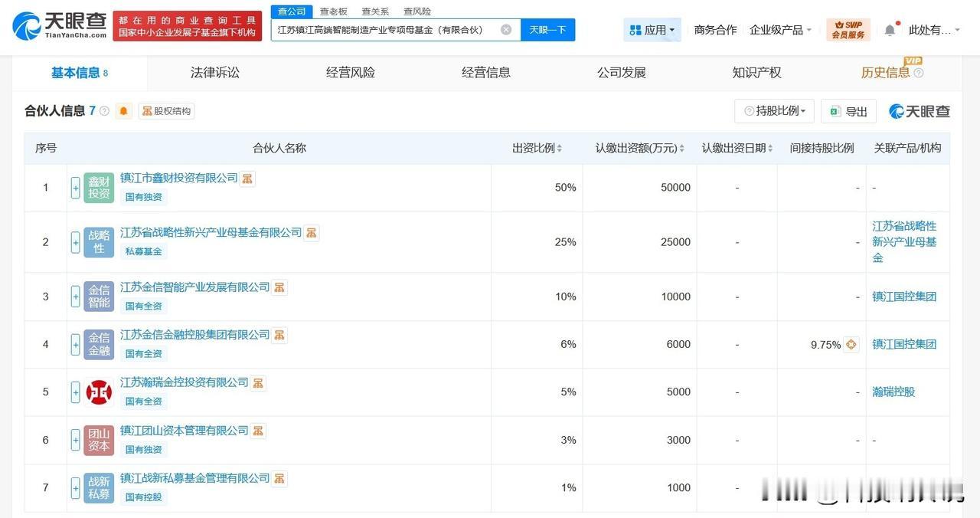The height and width of the screenshot is (518, 980).
Task: Select the 查公司 search tab
Action: pyautogui.click(x=292, y=11)
